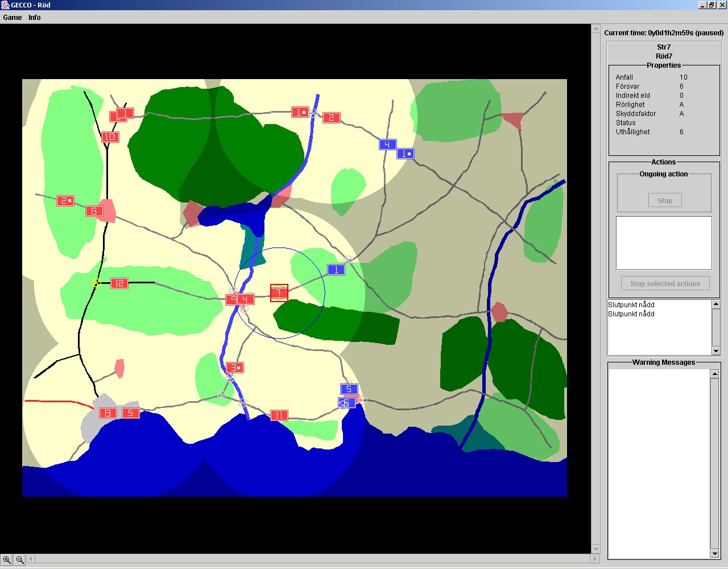Click the zoom in magnifier icon
The width and height of the screenshot is (728, 569).
point(7,560)
